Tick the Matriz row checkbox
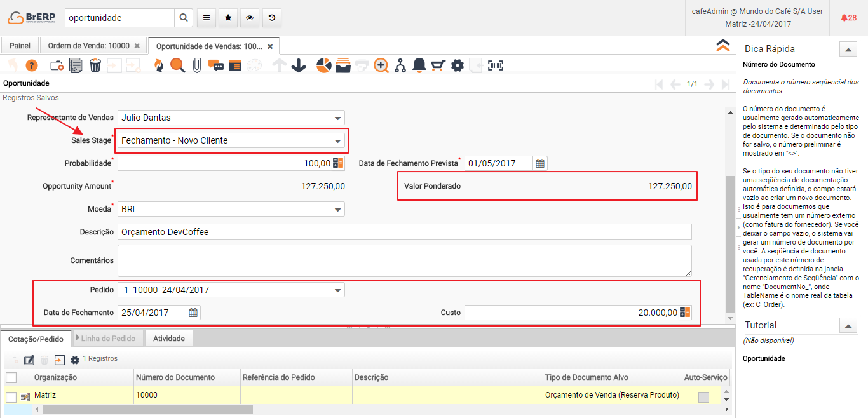Screen dimensions: 868x418 click(x=11, y=397)
